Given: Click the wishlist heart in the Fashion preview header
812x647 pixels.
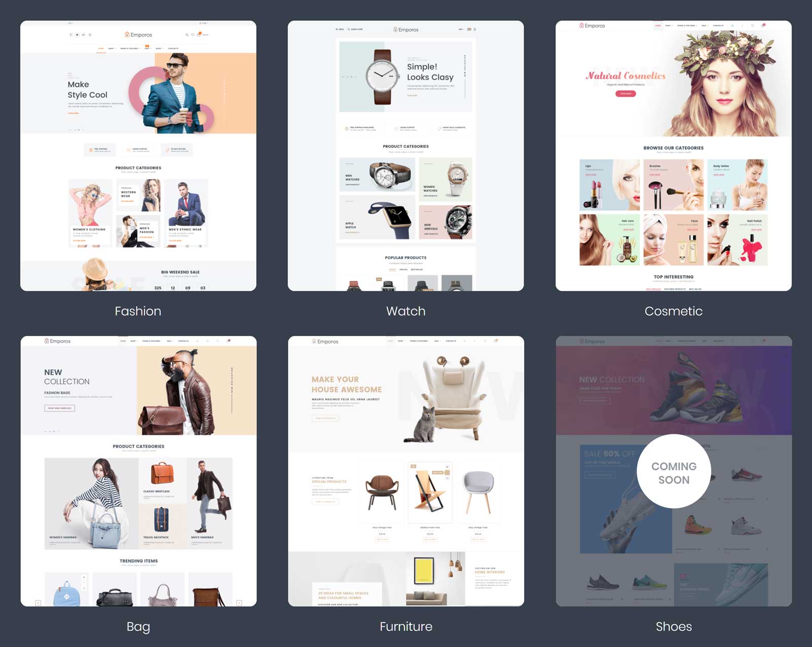Looking at the screenshot, I should coord(192,35).
